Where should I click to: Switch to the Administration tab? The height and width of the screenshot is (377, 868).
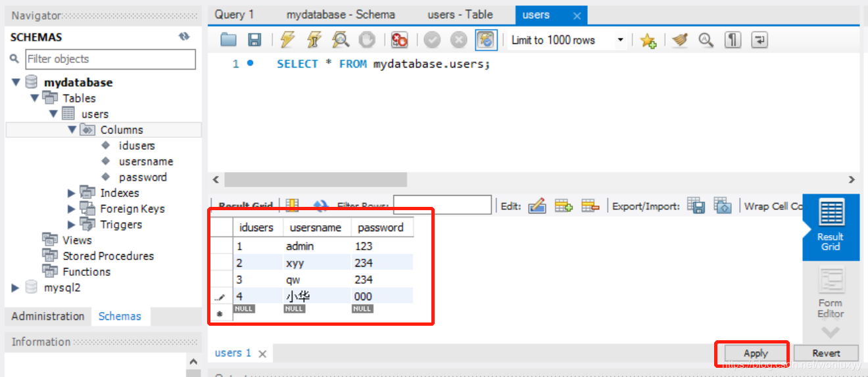click(48, 316)
